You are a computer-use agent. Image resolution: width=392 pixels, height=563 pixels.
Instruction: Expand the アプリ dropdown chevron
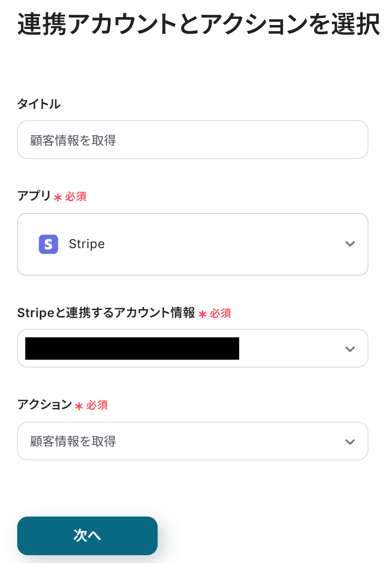[350, 244]
